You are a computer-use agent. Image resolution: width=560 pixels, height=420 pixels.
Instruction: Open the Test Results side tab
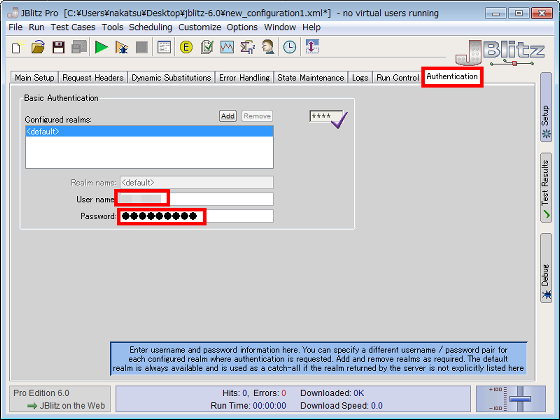tap(546, 188)
